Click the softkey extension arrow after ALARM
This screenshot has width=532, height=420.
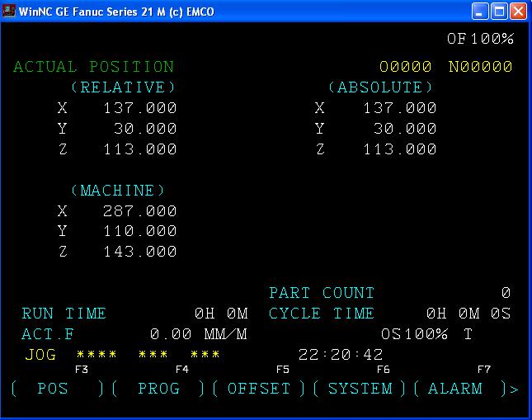point(514,389)
